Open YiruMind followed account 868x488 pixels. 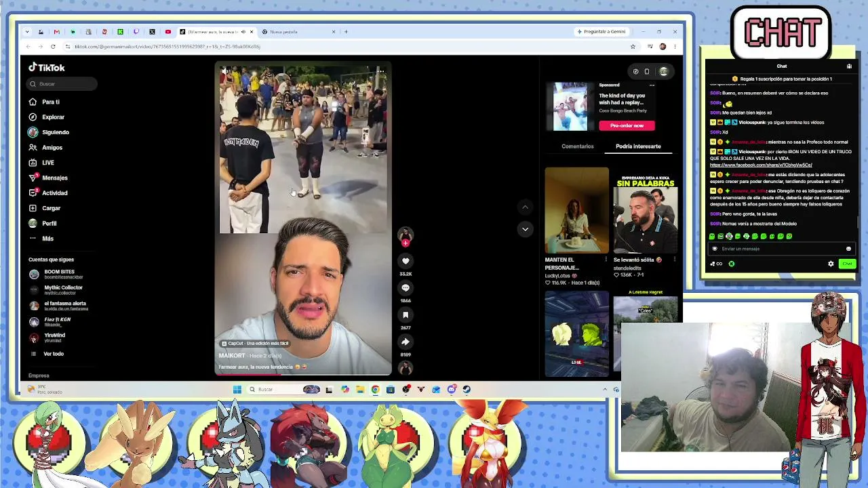47,338
